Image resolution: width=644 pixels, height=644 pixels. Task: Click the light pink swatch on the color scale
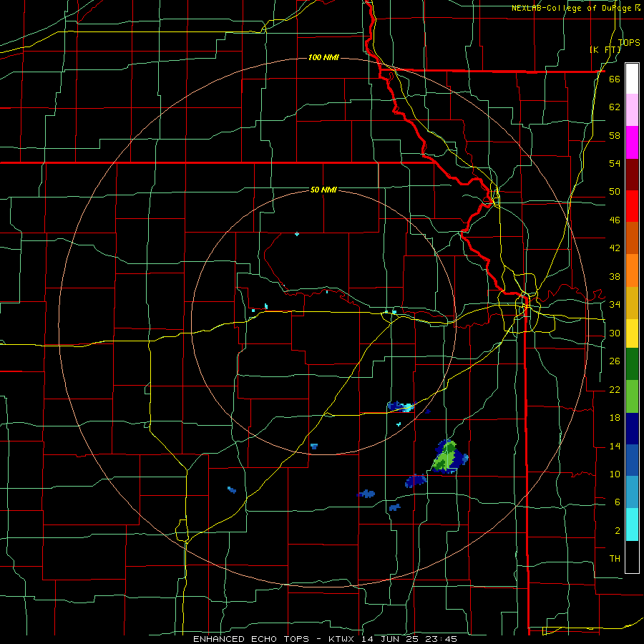[x=632, y=110]
